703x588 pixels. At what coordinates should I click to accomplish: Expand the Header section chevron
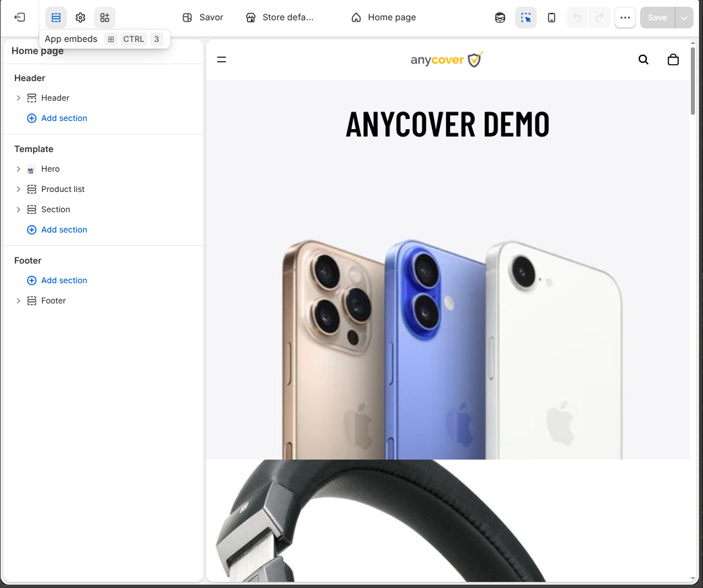coord(18,98)
